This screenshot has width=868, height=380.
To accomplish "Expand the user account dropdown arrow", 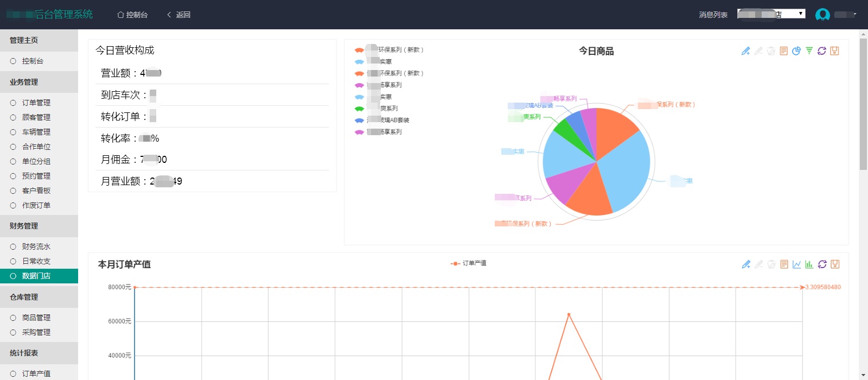I will pyautogui.click(x=855, y=14).
